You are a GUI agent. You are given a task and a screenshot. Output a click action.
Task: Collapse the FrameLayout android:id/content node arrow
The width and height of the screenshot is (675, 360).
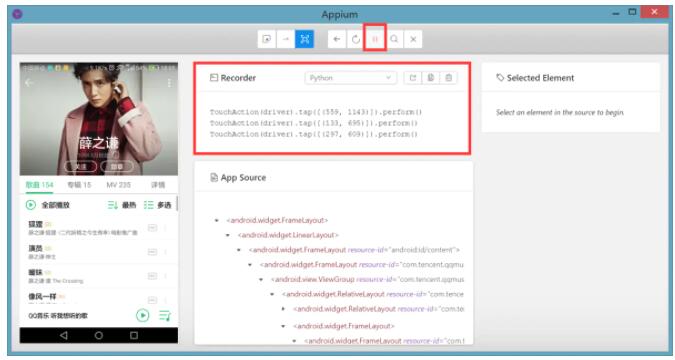tap(239, 250)
